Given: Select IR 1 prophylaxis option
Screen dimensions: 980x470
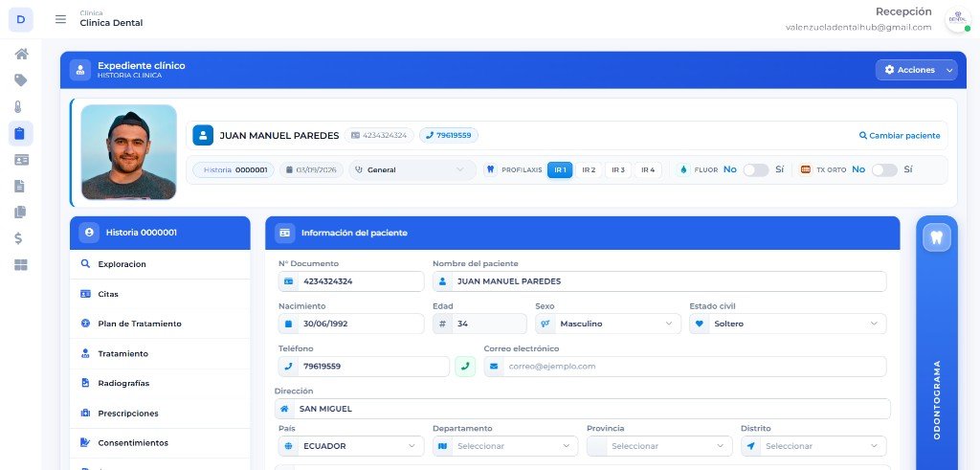Looking at the screenshot, I should click(560, 170).
